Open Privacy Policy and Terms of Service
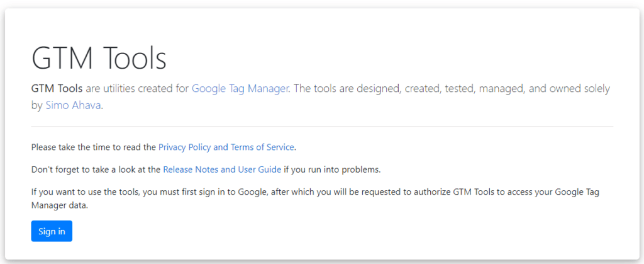The height and width of the screenshot is (264, 644). pyautogui.click(x=226, y=147)
